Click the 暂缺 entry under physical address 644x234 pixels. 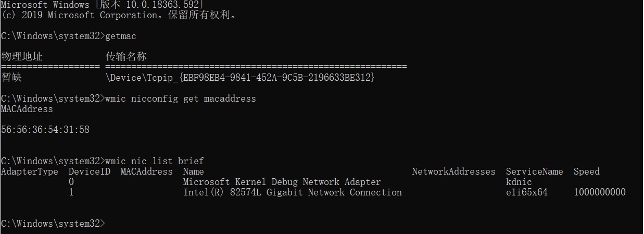(11, 78)
